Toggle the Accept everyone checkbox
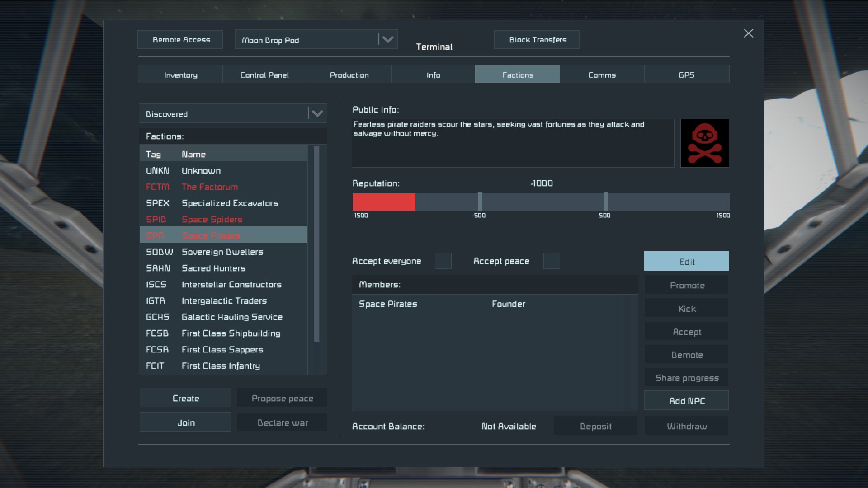The width and height of the screenshot is (868, 488). (x=443, y=261)
